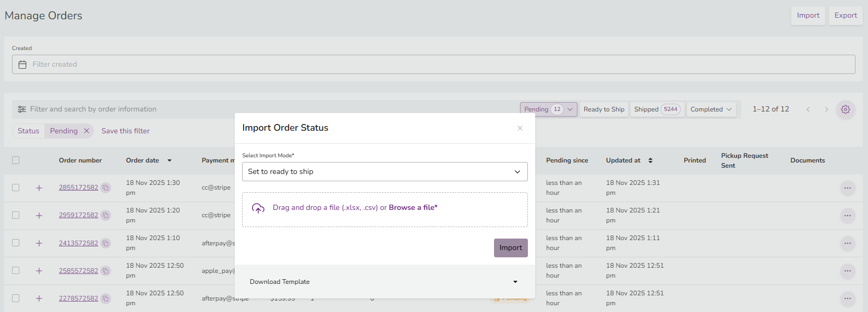Viewport: 868px width, 312px height.
Task: Click the Export button
Action: (845, 16)
